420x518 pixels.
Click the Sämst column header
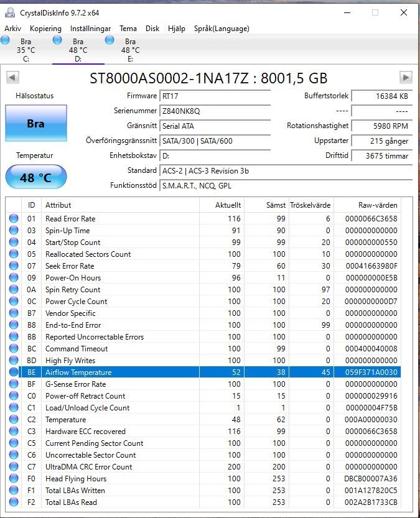(x=267, y=205)
